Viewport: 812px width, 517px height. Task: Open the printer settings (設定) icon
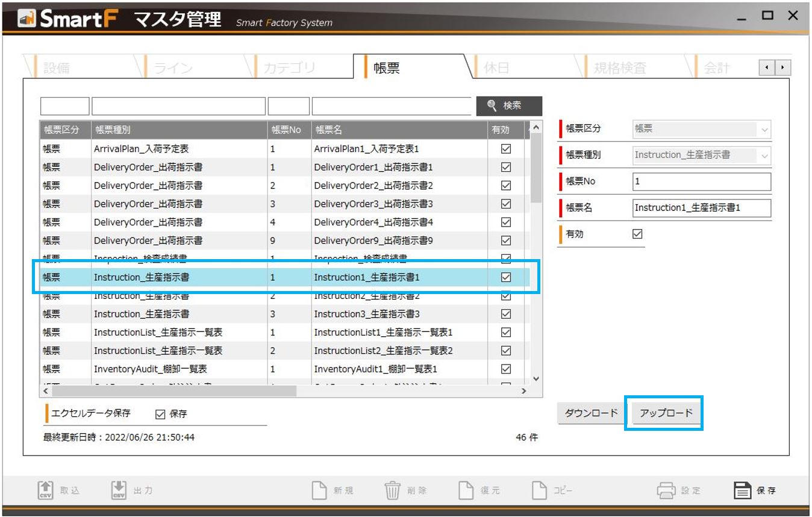click(666, 490)
